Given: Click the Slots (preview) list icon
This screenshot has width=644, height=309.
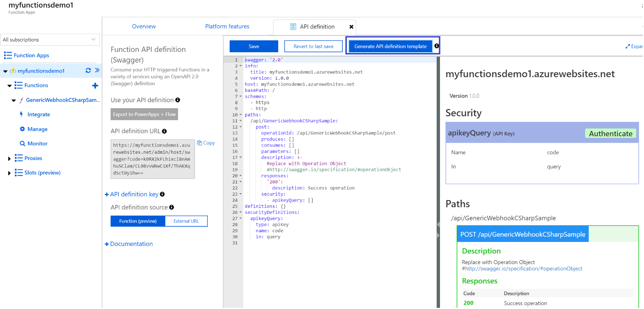Looking at the screenshot, I should tap(19, 173).
